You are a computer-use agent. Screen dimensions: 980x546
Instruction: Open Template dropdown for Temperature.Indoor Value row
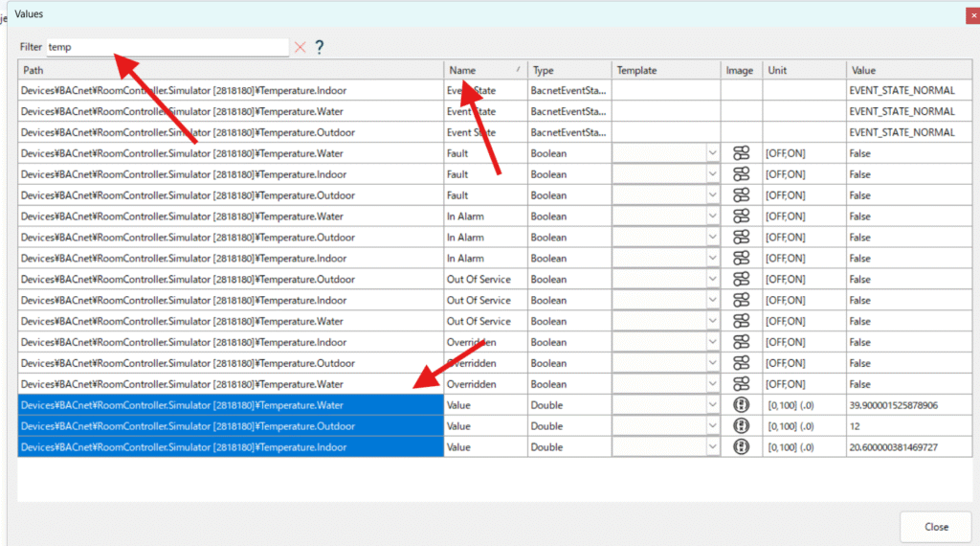712,447
